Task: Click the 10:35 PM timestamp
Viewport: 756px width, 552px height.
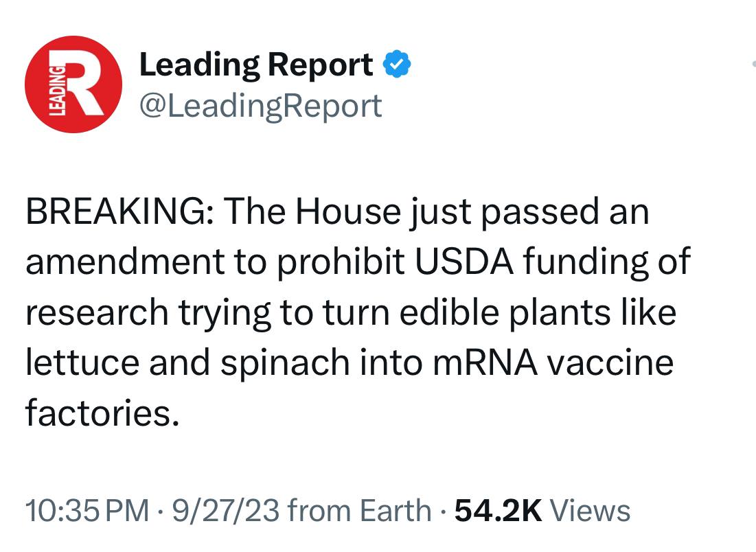Action: [x=87, y=511]
